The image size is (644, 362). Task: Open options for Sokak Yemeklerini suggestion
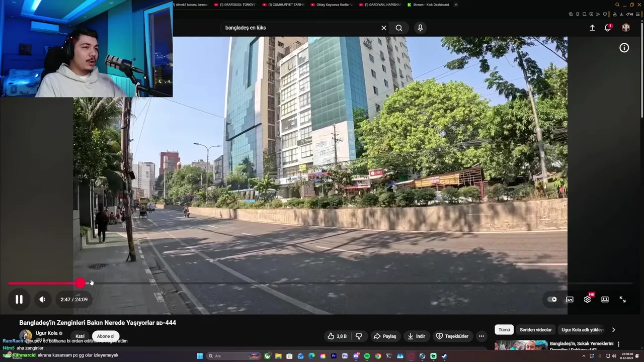(618, 344)
